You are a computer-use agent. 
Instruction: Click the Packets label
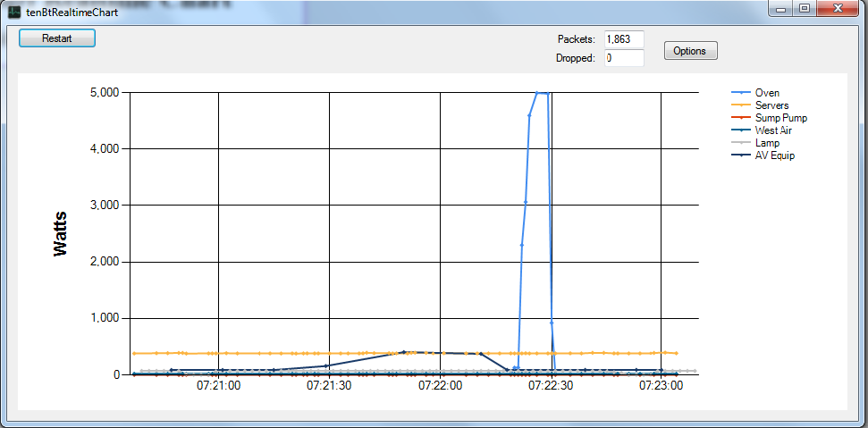577,39
